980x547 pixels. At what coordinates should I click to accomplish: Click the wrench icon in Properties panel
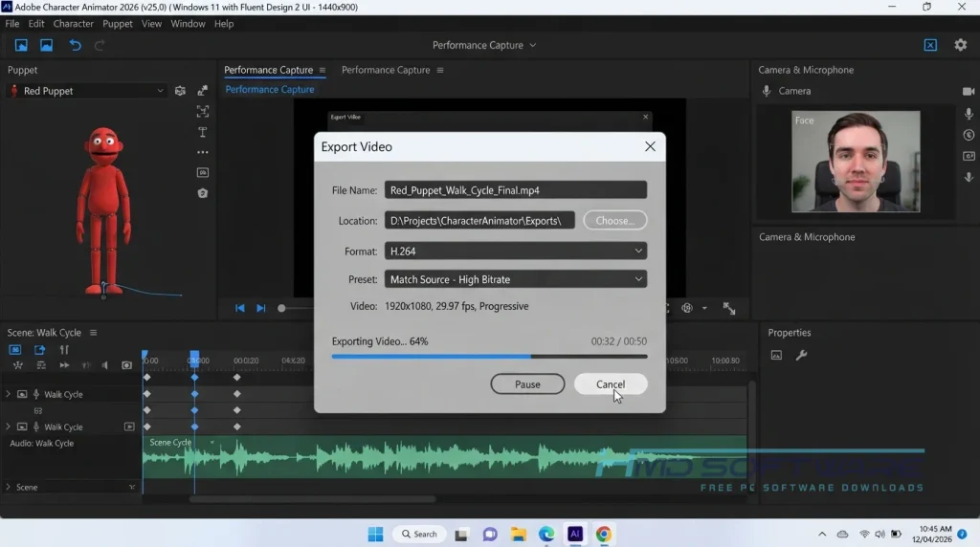coord(801,356)
